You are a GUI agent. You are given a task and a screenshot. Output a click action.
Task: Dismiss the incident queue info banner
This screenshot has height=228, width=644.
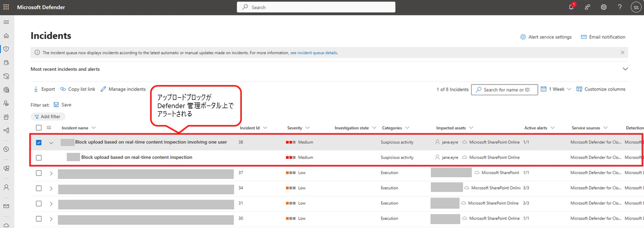(622, 52)
